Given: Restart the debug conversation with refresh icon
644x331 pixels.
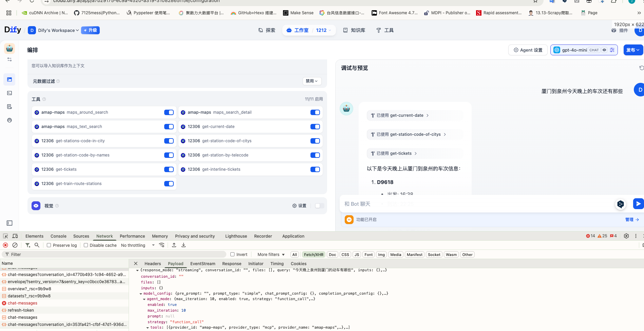Looking at the screenshot, I should pyautogui.click(x=641, y=68).
